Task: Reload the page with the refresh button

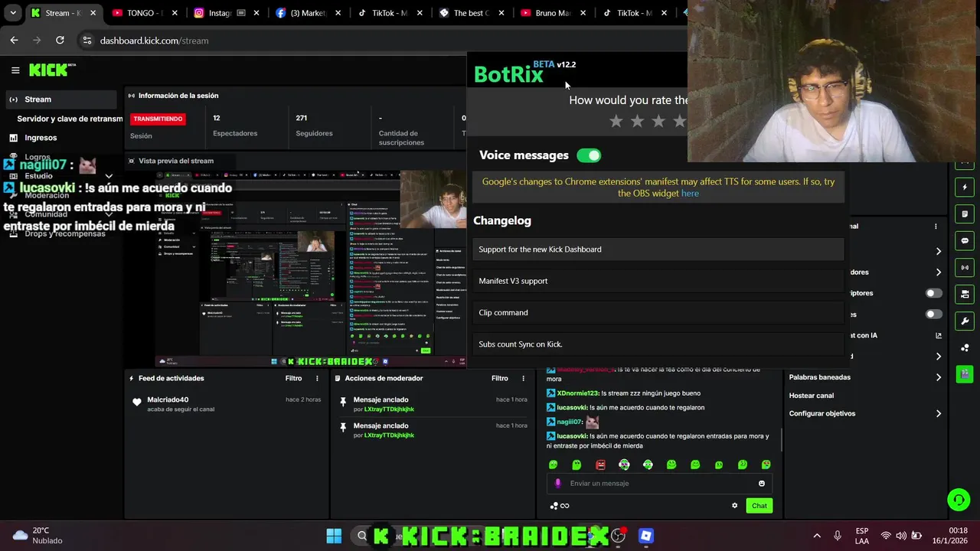Action: (x=60, y=41)
